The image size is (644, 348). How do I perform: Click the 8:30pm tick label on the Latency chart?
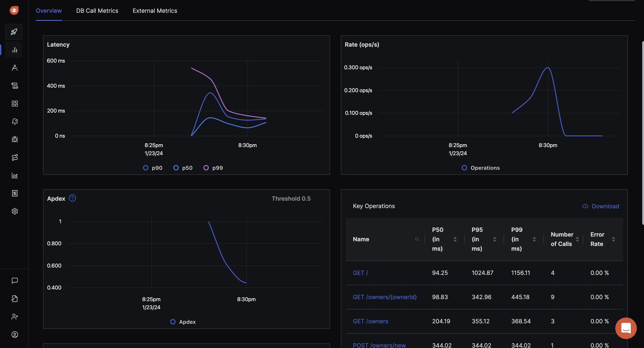tap(247, 145)
